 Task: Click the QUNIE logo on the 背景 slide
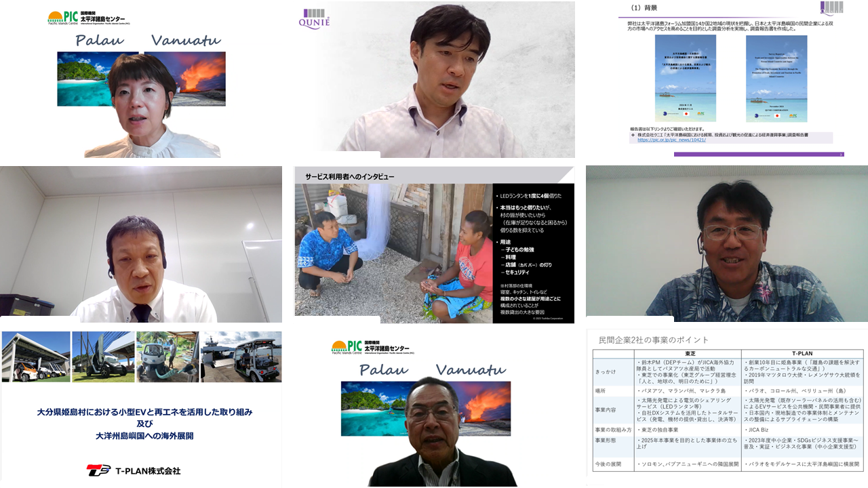(831, 7)
